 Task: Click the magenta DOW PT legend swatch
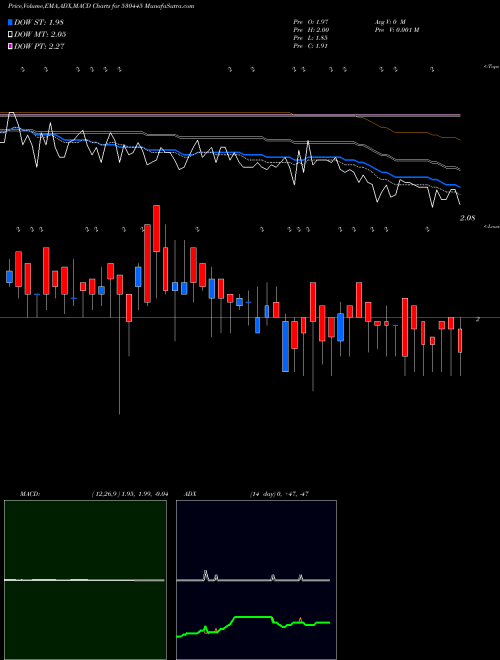pyautogui.click(x=11, y=46)
